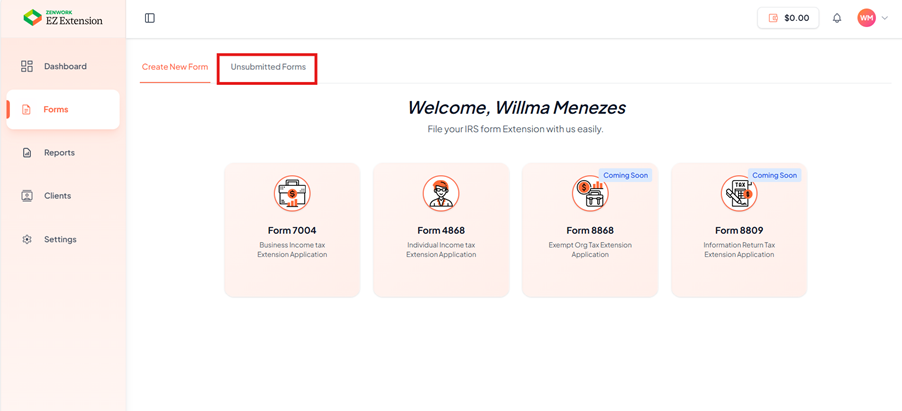Click the Form 4868 person icon

(441, 193)
